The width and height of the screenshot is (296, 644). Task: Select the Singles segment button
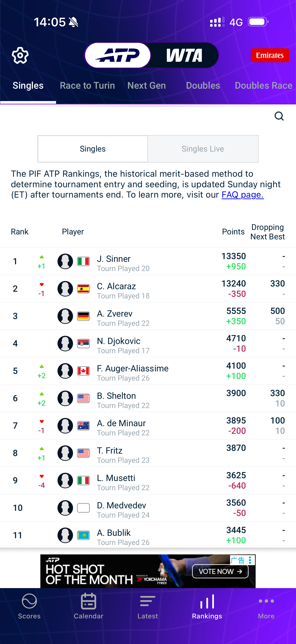pyautogui.click(x=93, y=149)
